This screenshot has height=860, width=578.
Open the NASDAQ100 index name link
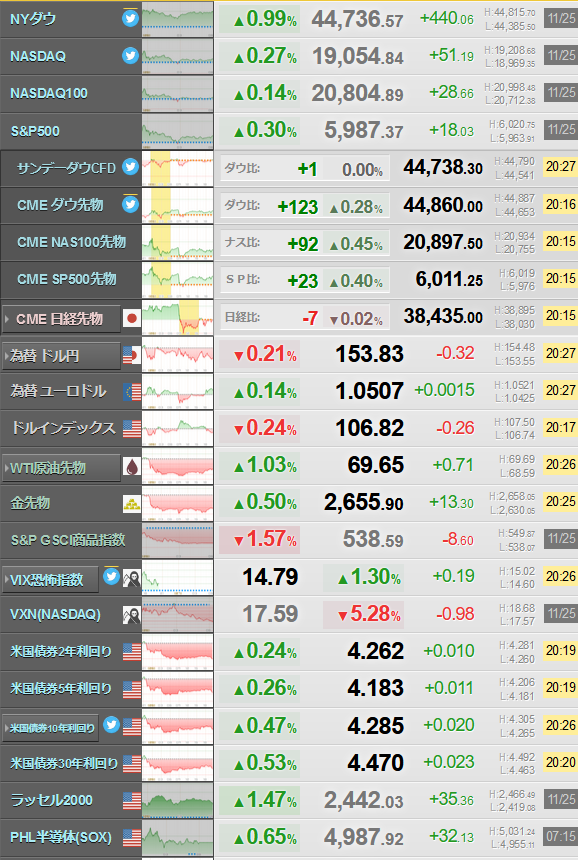point(49,93)
